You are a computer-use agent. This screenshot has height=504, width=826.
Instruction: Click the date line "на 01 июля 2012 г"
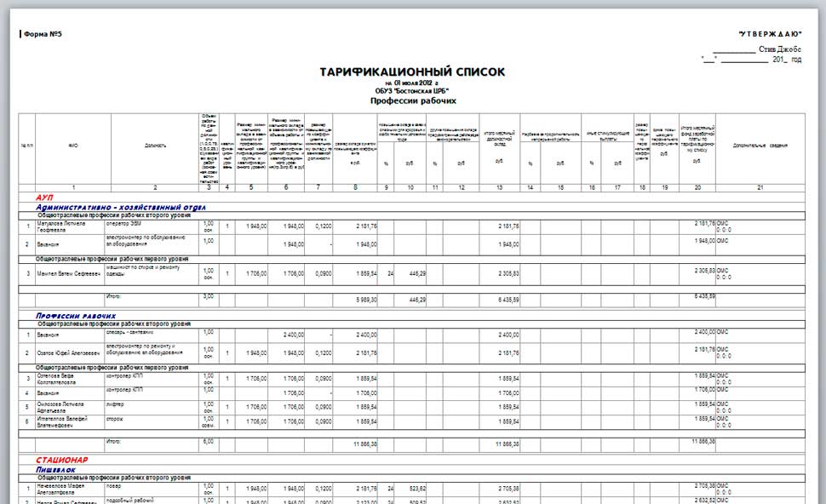coord(411,83)
